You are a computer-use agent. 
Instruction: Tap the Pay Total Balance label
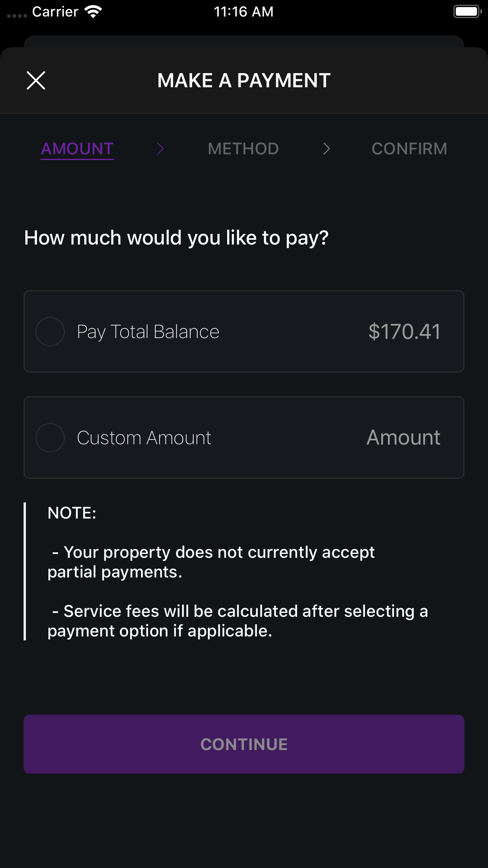pos(148,331)
